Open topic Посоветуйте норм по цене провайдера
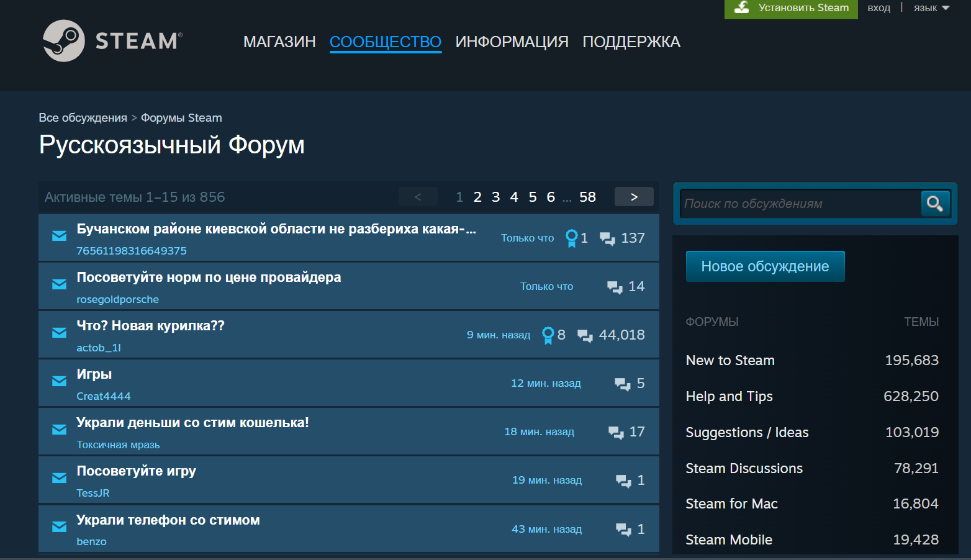 click(209, 278)
